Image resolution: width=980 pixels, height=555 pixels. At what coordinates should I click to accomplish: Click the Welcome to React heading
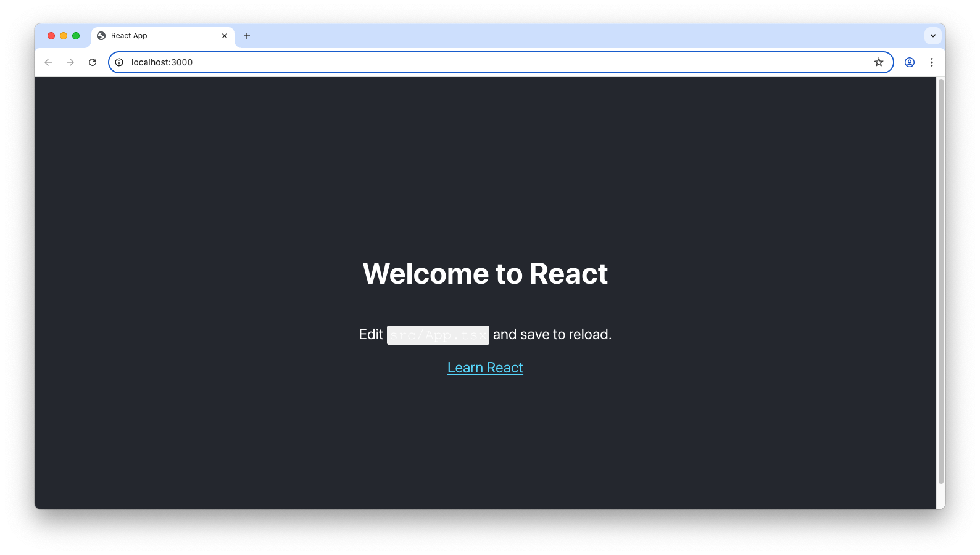[485, 274]
